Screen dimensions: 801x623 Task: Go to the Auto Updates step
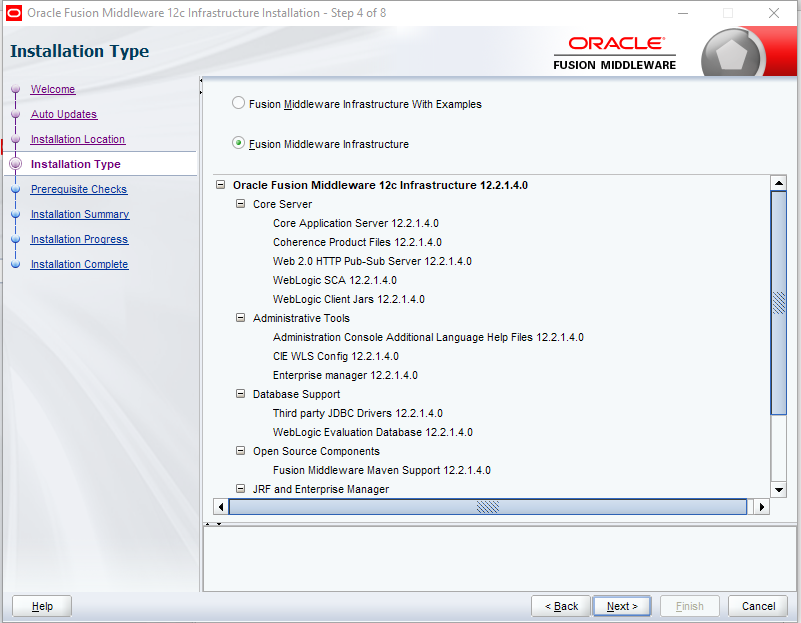pyautogui.click(x=64, y=114)
